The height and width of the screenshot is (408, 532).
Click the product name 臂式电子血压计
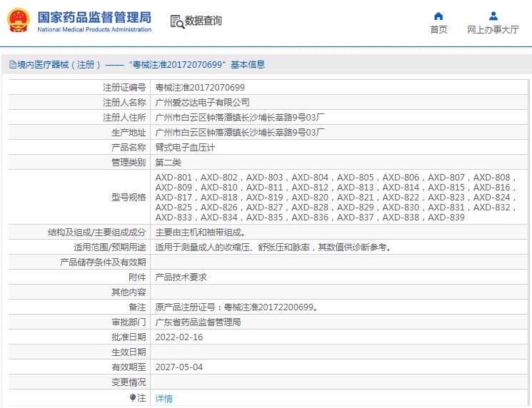coord(185,148)
